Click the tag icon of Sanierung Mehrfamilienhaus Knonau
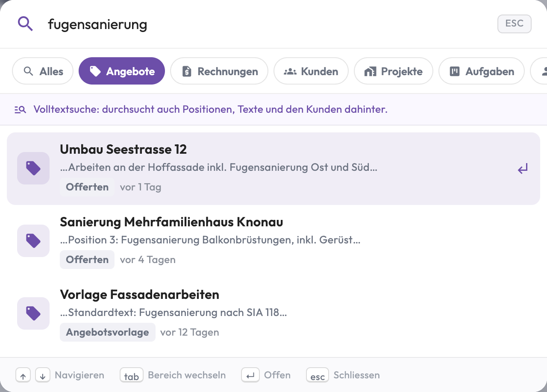This screenshot has width=547, height=392. (x=33, y=241)
